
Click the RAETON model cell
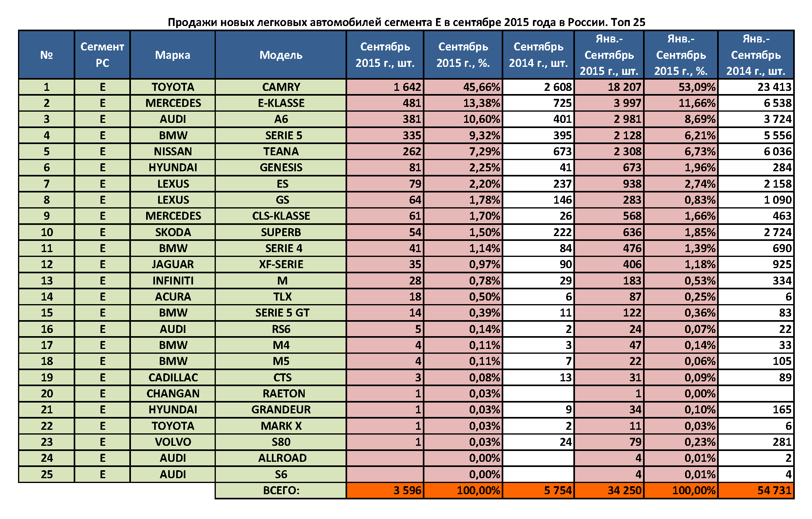(281, 393)
